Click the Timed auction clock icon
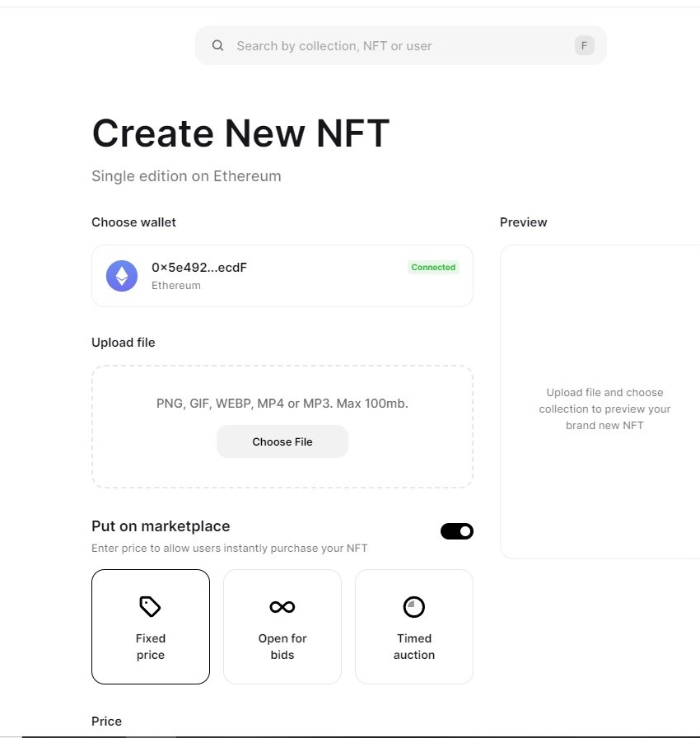700x738 pixels. click(414, 607)
